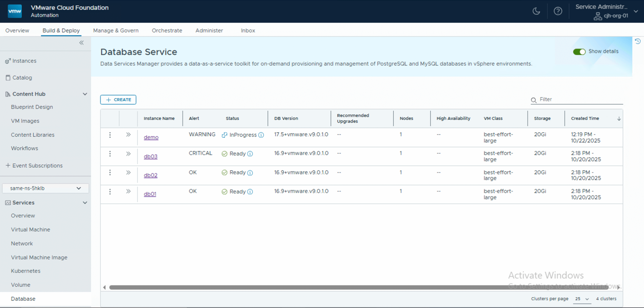This screenshot has height=308, width=644.
Task: Expand row details for db01
Action: 128,191
